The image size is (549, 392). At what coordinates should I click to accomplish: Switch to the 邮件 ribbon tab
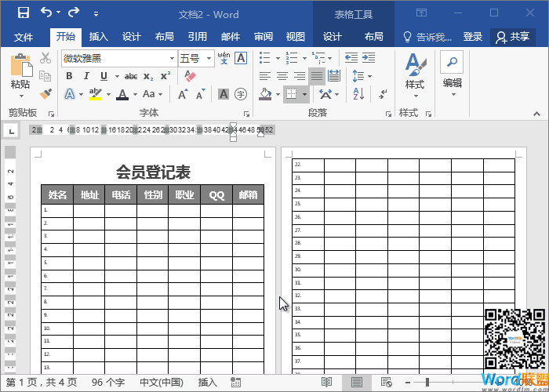click(x=231, y=37)
